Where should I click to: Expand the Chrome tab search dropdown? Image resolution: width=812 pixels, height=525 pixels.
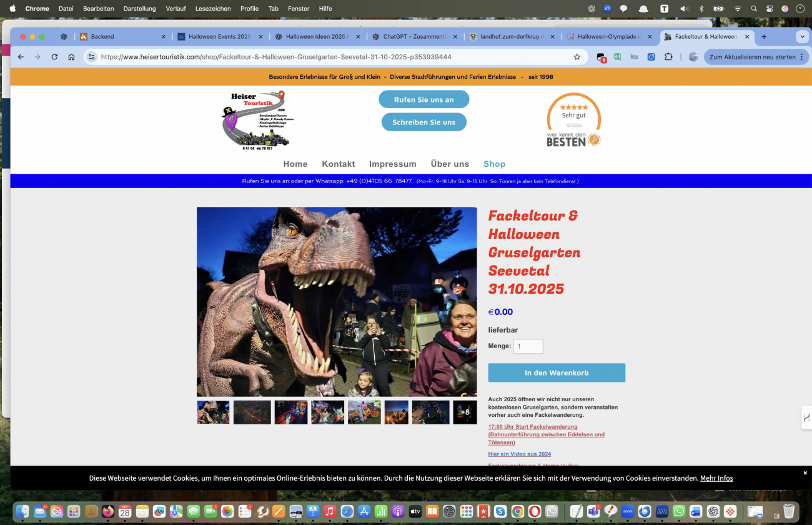[803, 37]
